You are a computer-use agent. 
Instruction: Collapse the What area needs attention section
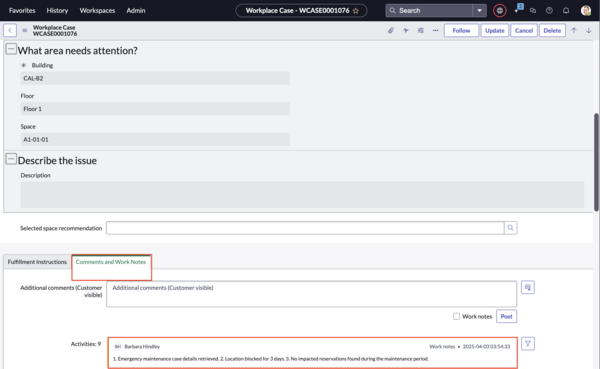click(11, 49)
